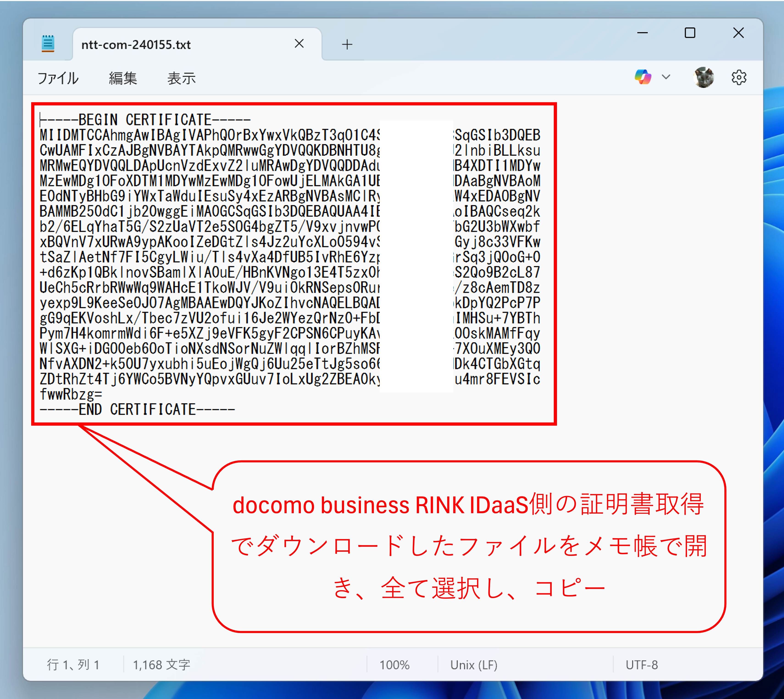784x699 pixels.
Task: Click the line starting ZDtRhZt4Tj6YWCo5BVNy
Action: [x=290, y=379]
